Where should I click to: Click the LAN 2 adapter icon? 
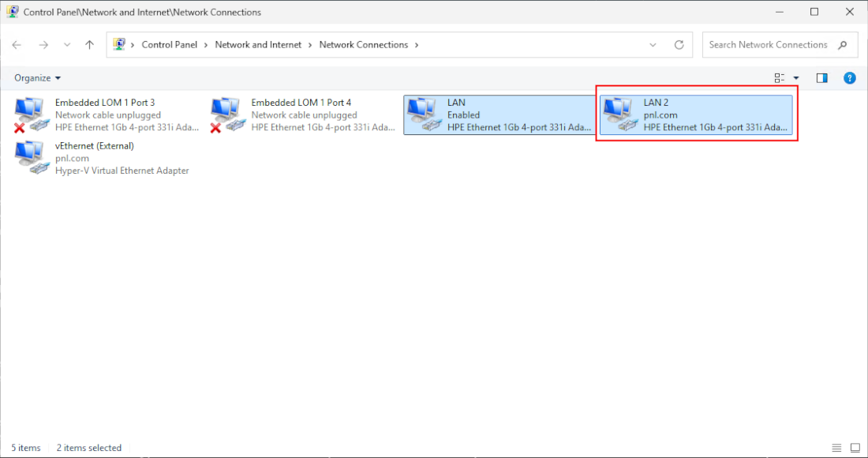pyautogui.click(x=617, y=115)
